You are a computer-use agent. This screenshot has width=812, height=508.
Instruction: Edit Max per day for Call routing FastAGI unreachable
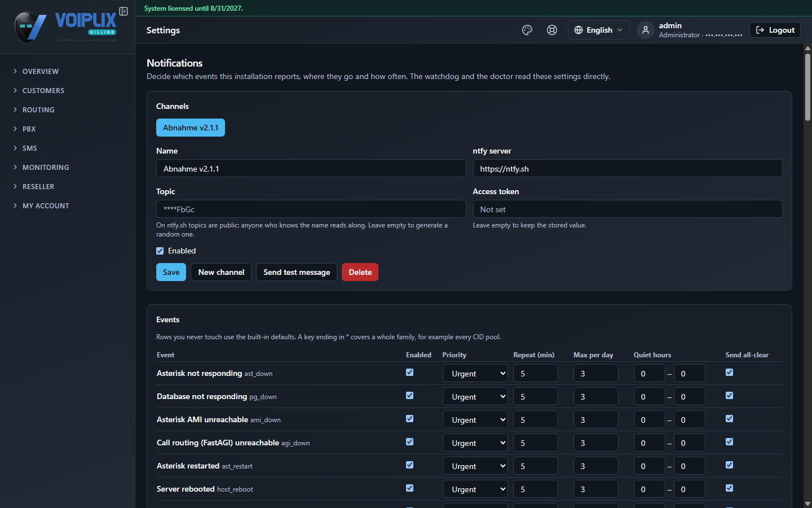(596, 443)
